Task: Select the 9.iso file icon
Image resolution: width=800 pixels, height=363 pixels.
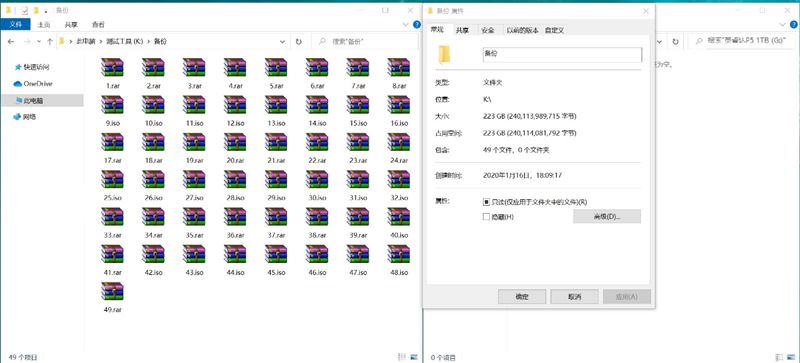Action: tap(112, 105)
